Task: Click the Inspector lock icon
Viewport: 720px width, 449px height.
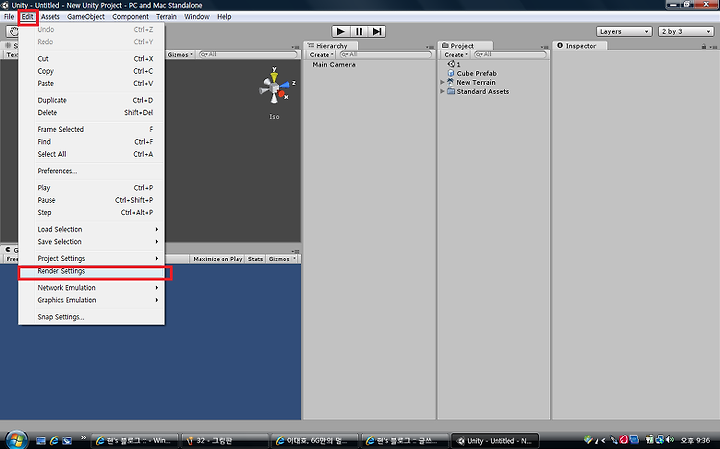Action: point(703,46)
